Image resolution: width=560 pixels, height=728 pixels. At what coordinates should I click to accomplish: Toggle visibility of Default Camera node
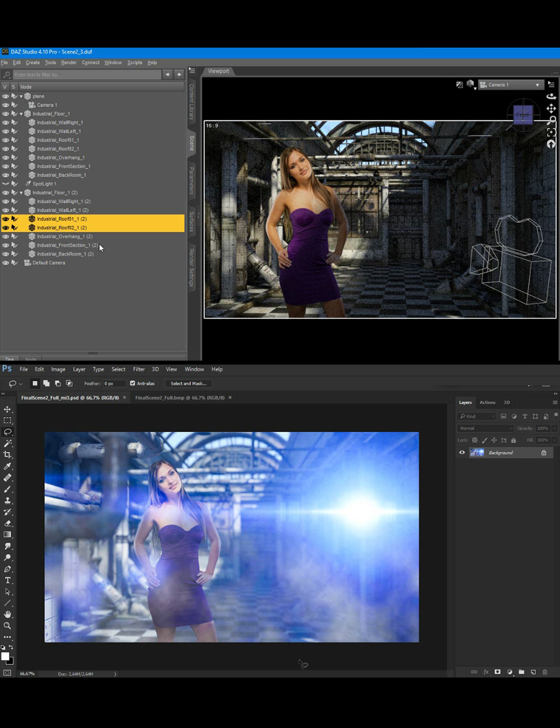pyautogui.click(x=6, y=263)
